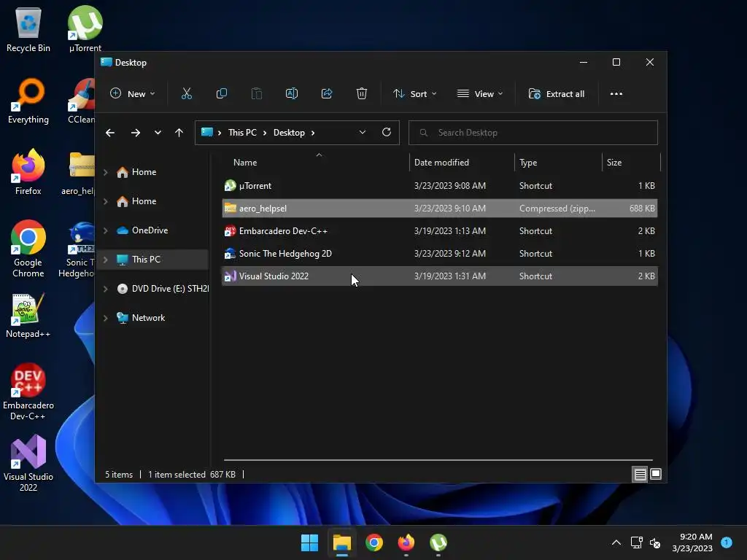This screenshot has width=747, height=560.
Task: Open recent locations dropdown chevron
Action: coord(158,133)
